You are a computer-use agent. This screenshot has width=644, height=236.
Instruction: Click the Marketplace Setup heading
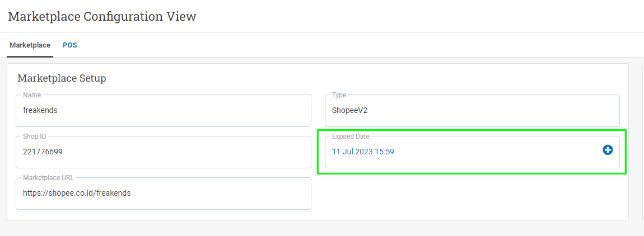coord(62,78)
